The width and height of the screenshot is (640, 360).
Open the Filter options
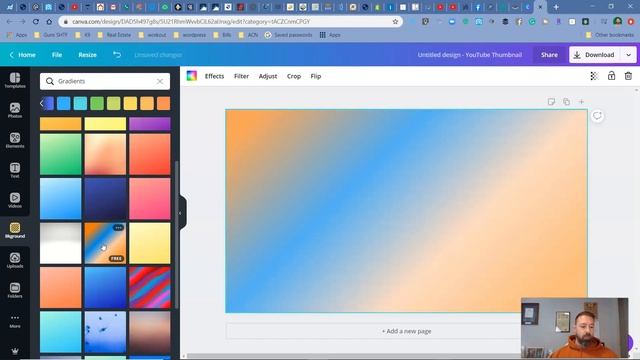coord(241,76)
